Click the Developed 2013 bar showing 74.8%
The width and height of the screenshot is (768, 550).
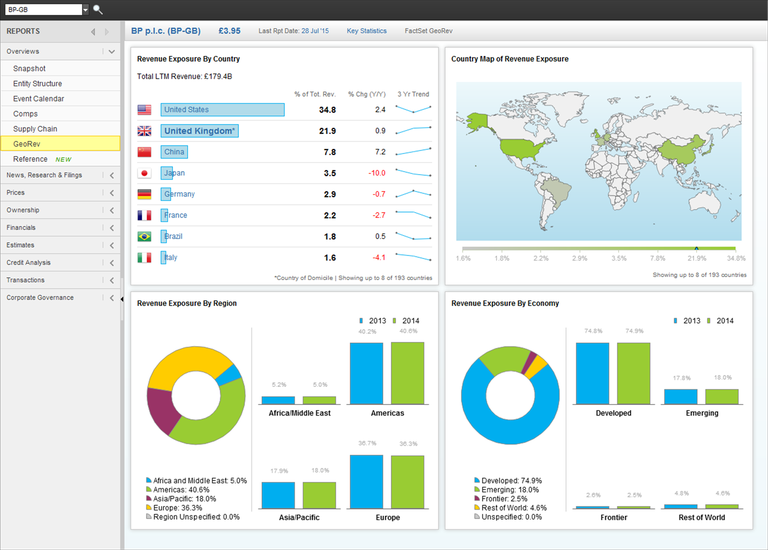(593, 373)
